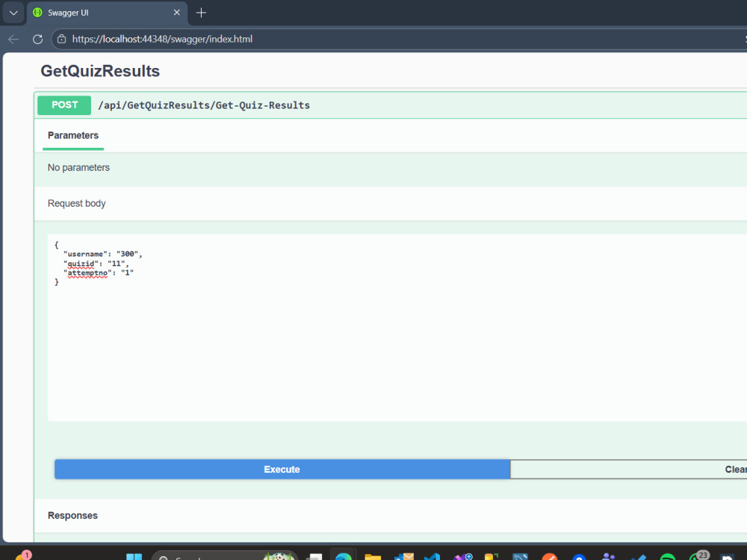Viewport: 747px width, 560px height.
Task: Run the request with Execute
Action: pos(282,470)
